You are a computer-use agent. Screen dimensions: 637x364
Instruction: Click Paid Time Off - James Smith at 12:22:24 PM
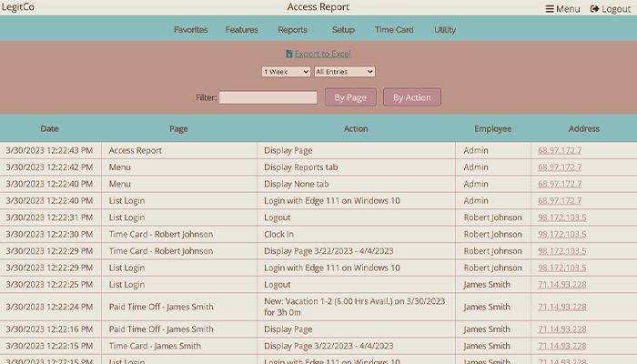[x=161, y=307]
